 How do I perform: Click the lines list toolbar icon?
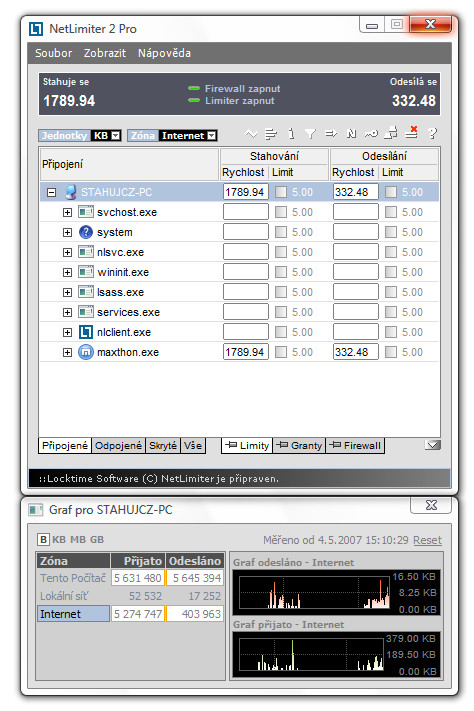[x=271, y=134]
